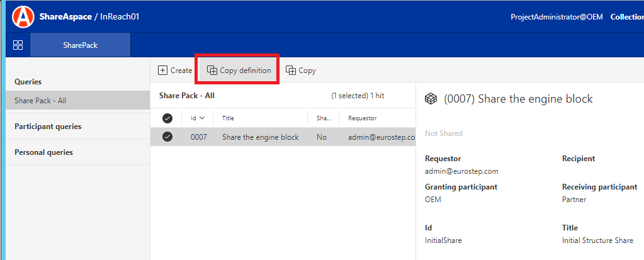Image resolution: width=644 pixels, height=260 pixels.
Task: Toggle the select-all checkbox in header
Action: click(x=167, y=118)
